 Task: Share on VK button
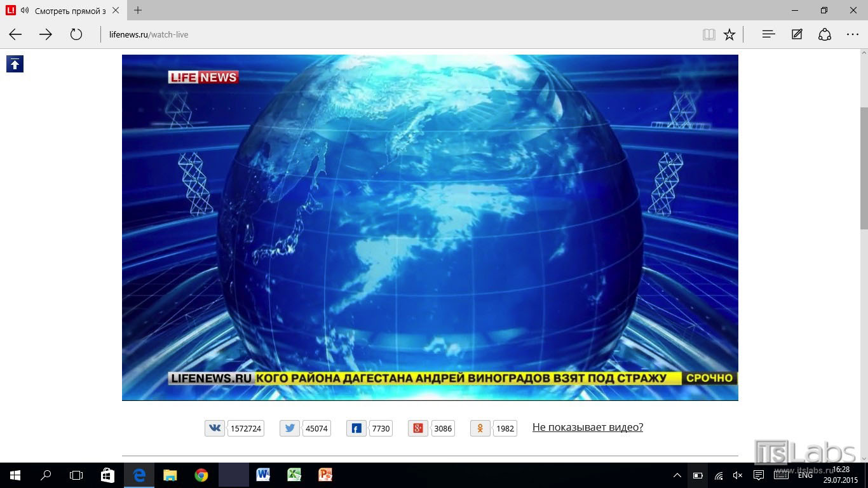pyautogui.click(x=215, y=428)
